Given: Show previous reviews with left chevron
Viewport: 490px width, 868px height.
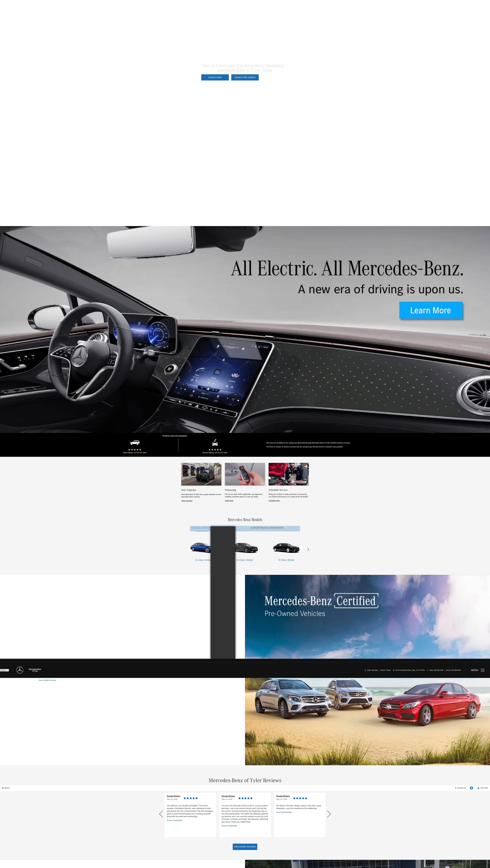Looking at the screenshot, I should (161, 814).
